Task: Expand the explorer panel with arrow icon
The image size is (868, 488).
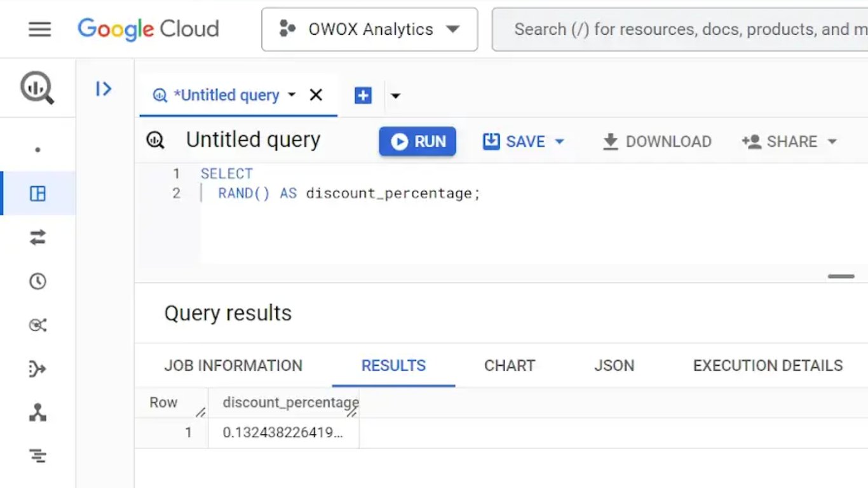Action: point(104,89)
